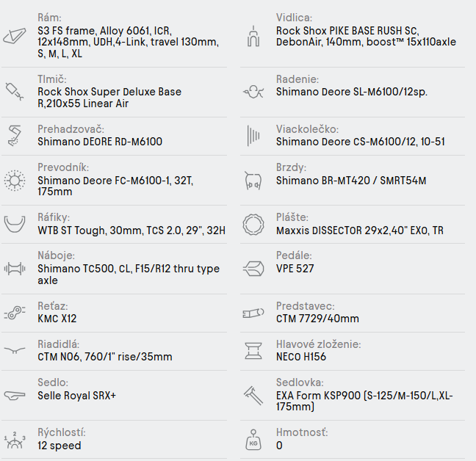Click the derailleur icon beside Prehadzovač

tap(15, 135)
